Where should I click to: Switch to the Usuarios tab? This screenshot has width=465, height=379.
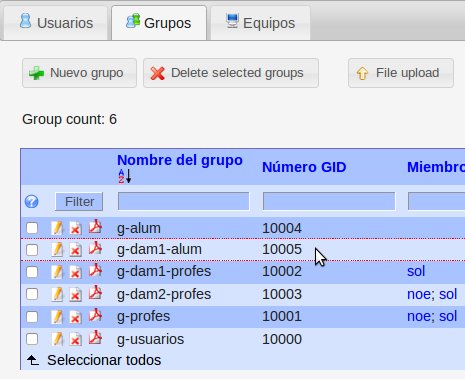pos(56,23)
